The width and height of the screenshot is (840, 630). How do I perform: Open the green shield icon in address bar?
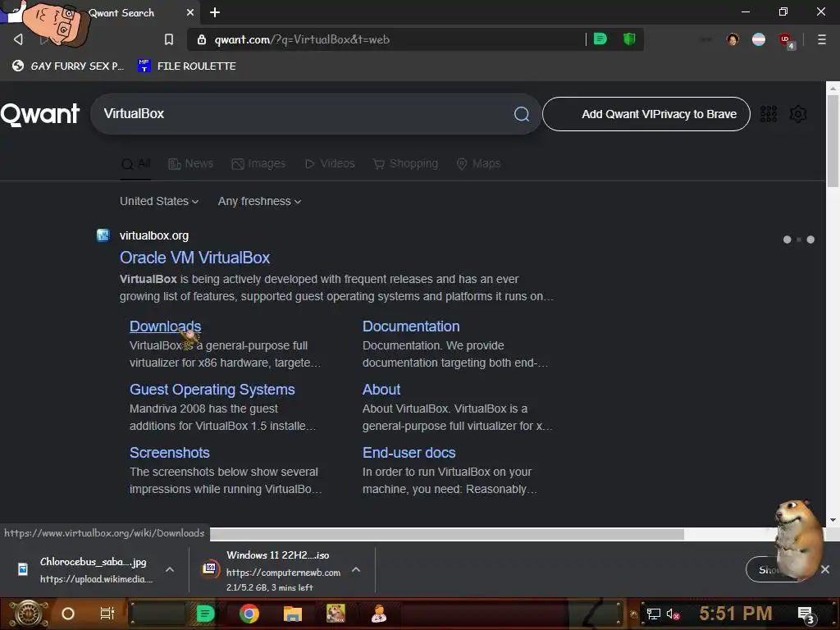629,39
